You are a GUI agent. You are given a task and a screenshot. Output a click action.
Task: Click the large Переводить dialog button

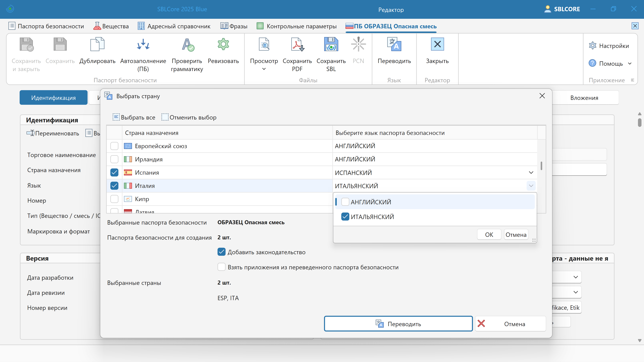click(398, 324)
